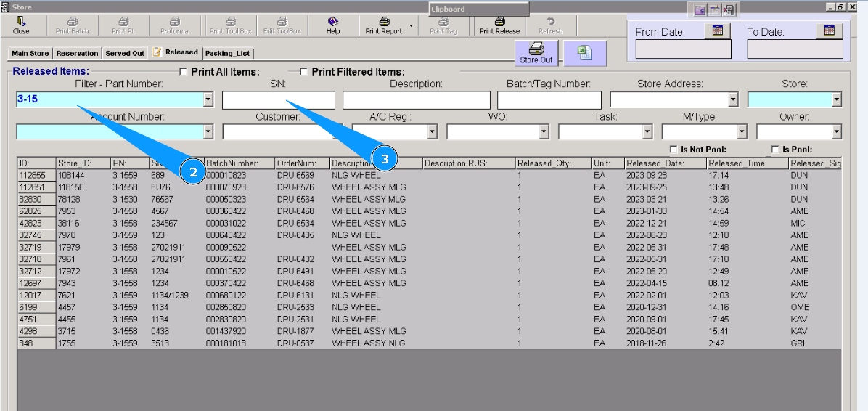This screenshot has height=411, width=868.
Task: Click the Close toolbar button
Action: 21,25
